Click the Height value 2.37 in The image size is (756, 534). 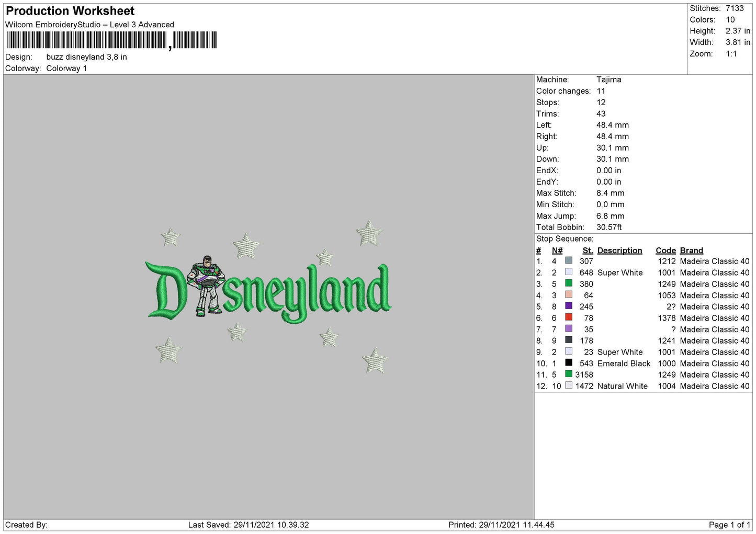(x=738, y=31)
